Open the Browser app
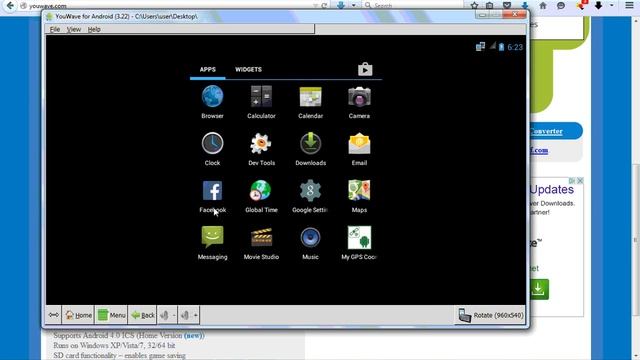The image size is (640, 360). pyautogui.click(x=212, y=102)
